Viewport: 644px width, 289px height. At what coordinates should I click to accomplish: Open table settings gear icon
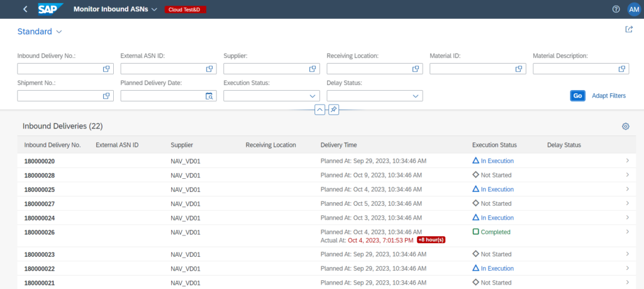[x=625, y=127]
